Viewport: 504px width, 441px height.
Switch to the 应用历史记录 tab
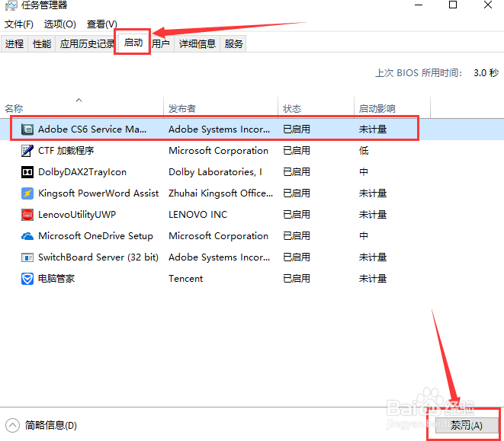(85, 43)
